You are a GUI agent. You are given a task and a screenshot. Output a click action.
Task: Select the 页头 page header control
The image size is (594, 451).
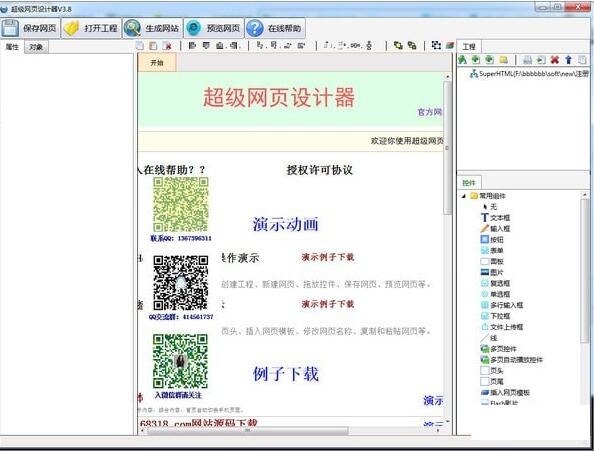pyautogui.click(x=492, y=371)
